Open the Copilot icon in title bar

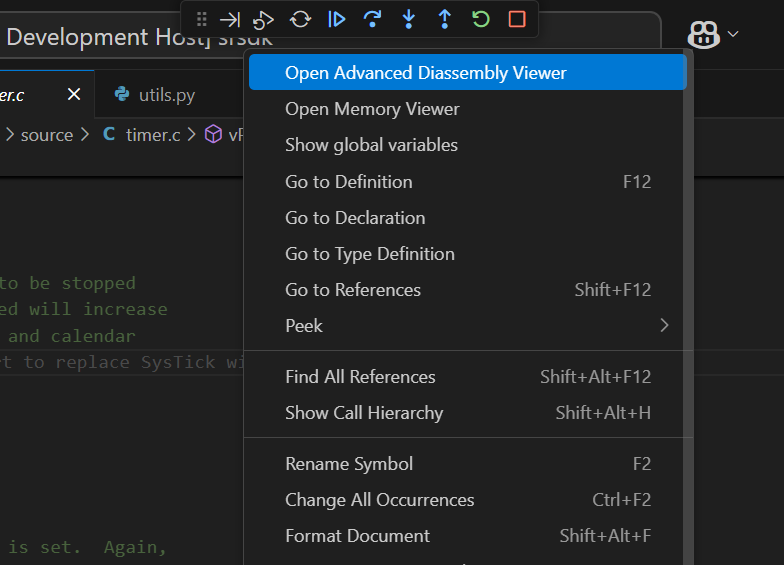(x=704, y=35)
